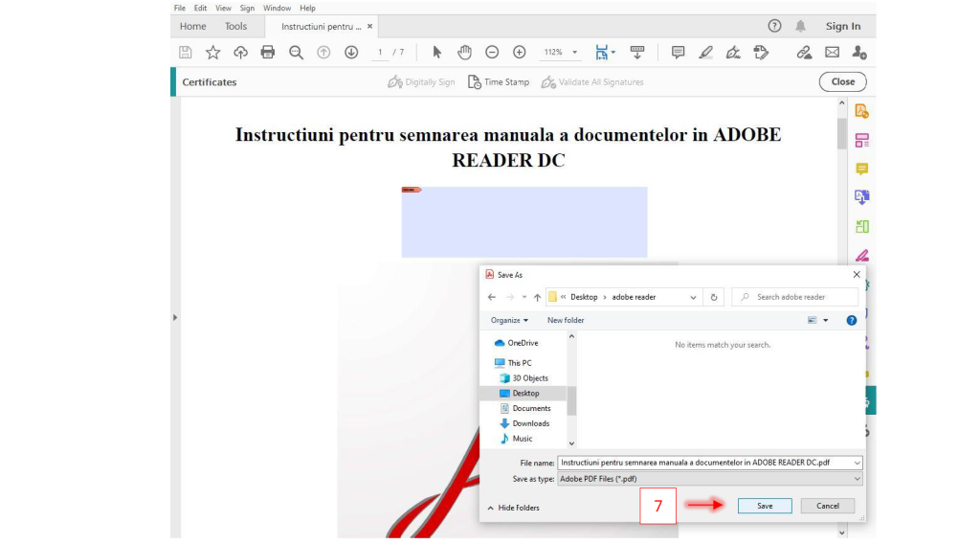Select Downloads in the folder tree

click(530, 423)
